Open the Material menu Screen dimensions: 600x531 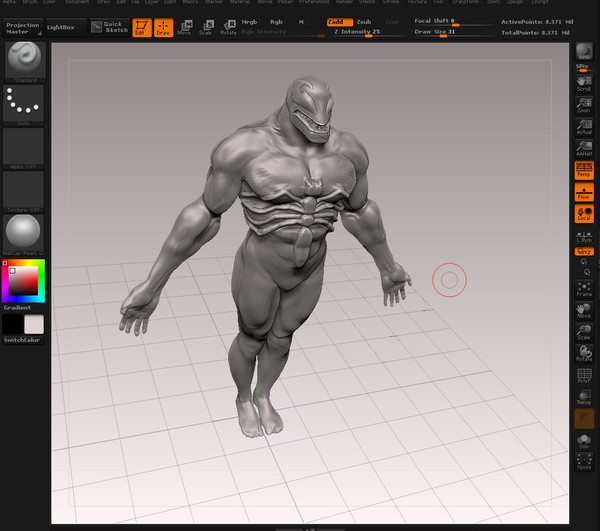(240, 2)
